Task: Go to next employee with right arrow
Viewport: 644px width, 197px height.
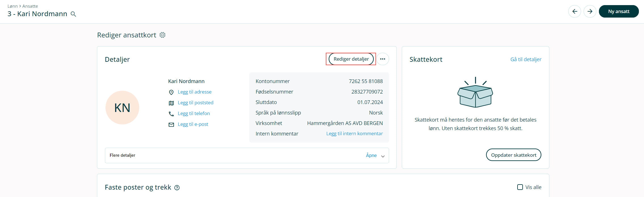Action: [x=590, y=11]
